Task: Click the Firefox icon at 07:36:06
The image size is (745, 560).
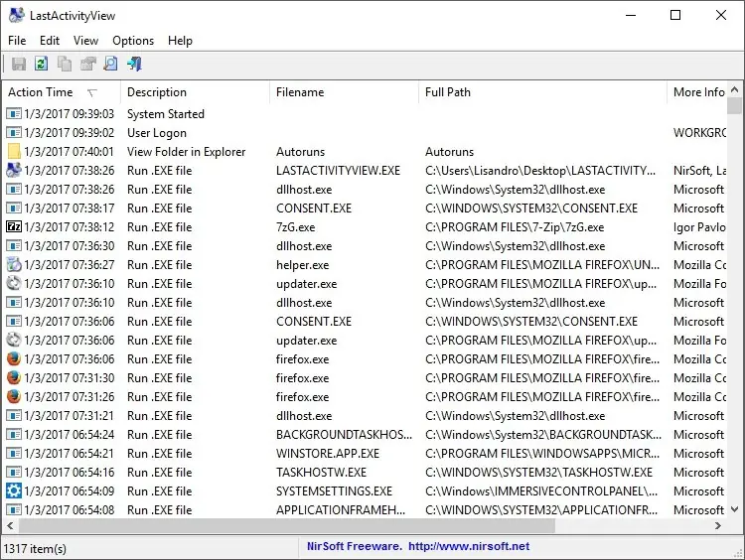Action: pos(14,358)
